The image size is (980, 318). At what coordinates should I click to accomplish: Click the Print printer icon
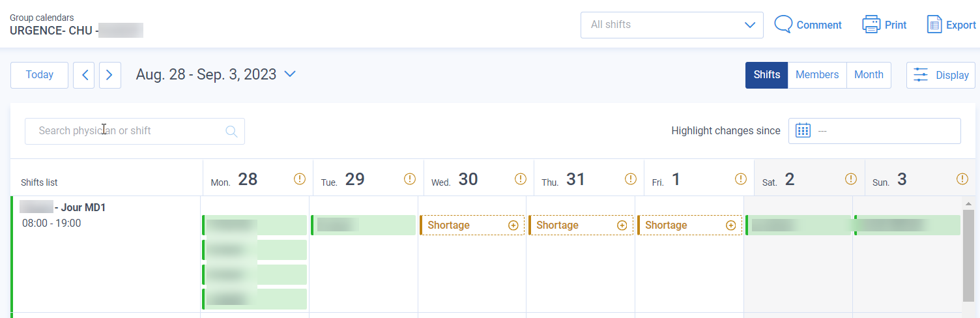(871, 24)
